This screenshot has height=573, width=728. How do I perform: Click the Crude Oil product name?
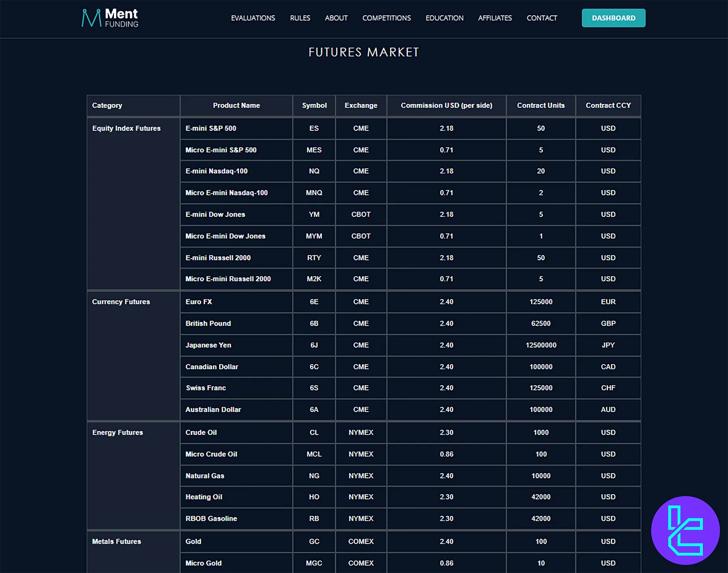coord(201,433)
